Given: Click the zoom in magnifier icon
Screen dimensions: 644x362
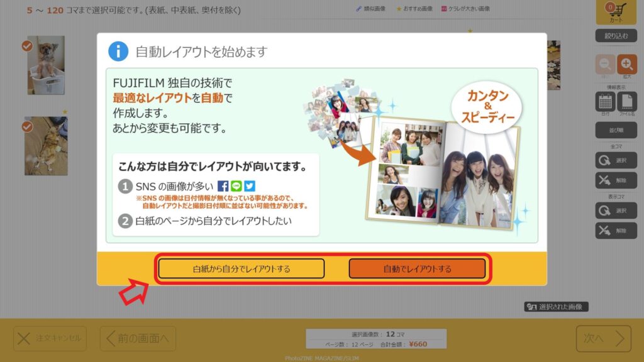Looking at the screenshot, I should click(x=626, y=64).
